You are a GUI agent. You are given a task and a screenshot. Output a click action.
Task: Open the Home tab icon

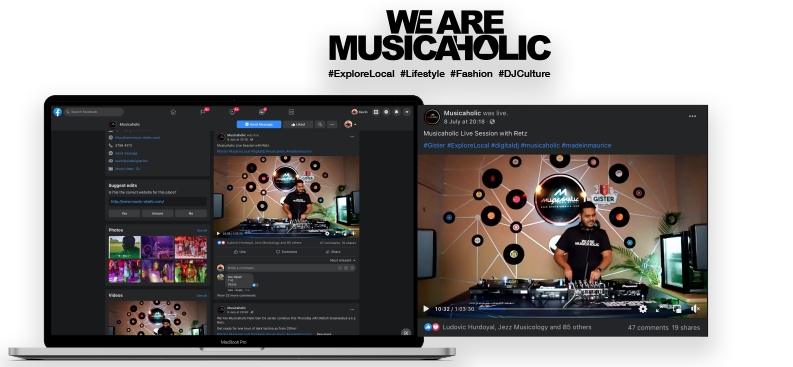tap(173, 112)
